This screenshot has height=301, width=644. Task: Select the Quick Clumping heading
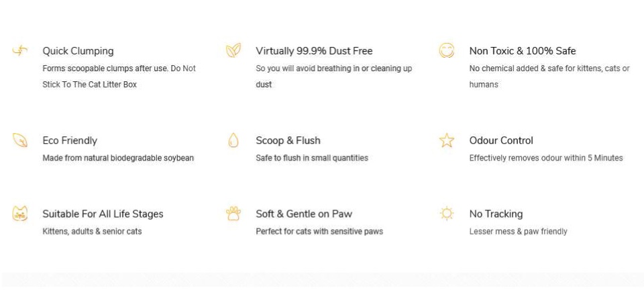[78, 51]
